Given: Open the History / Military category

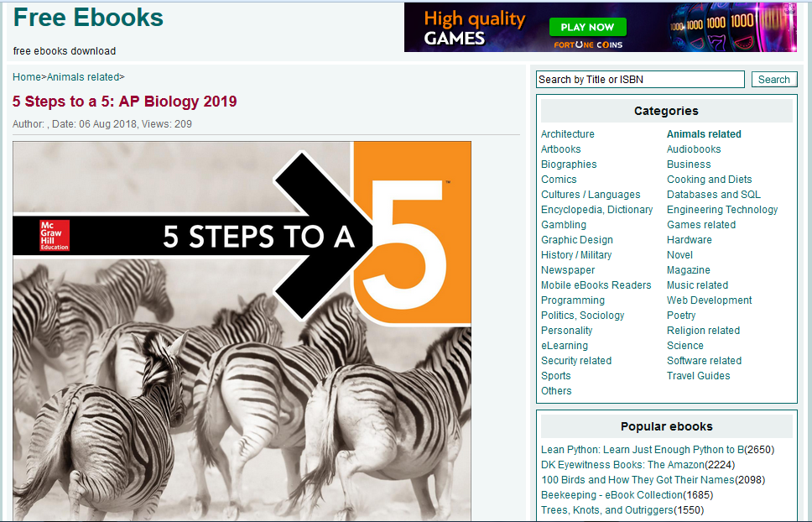Looking at the screenshot, I should coord(576,255).
